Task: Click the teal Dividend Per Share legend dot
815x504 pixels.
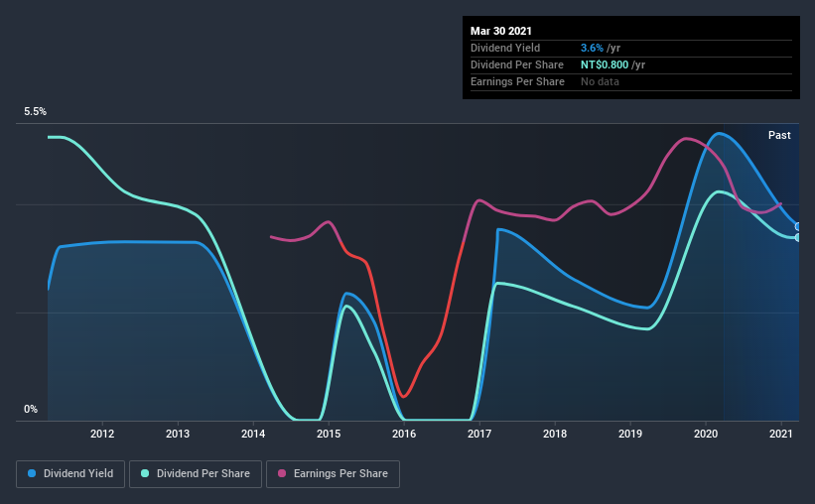Action: coord(145,473)
